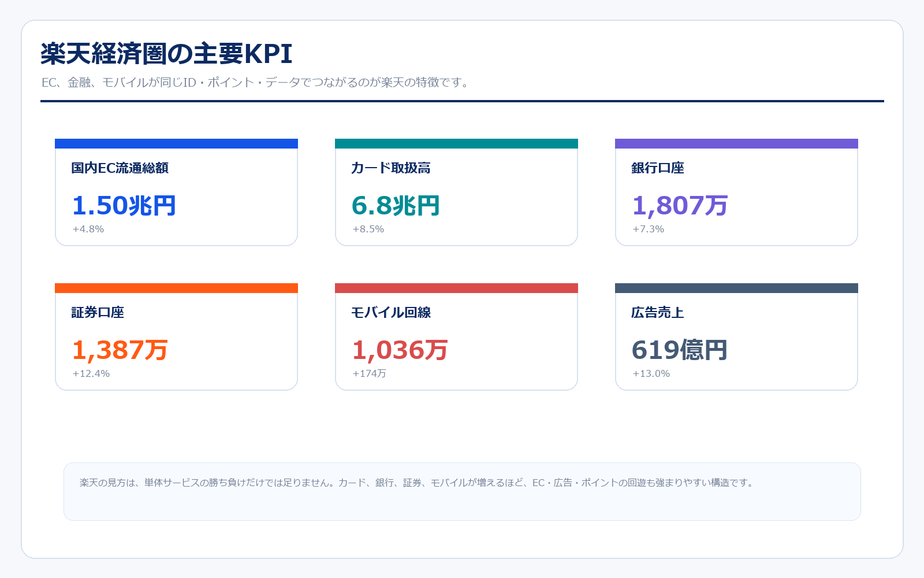Click the subtitle starting with EC、金融、モバイル

pos(256,83)
